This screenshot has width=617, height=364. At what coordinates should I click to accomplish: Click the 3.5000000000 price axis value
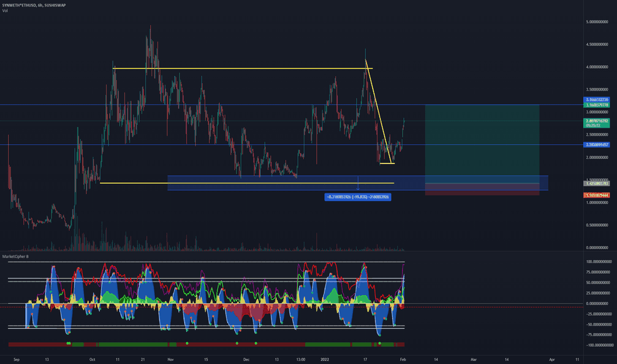point(597,90)
